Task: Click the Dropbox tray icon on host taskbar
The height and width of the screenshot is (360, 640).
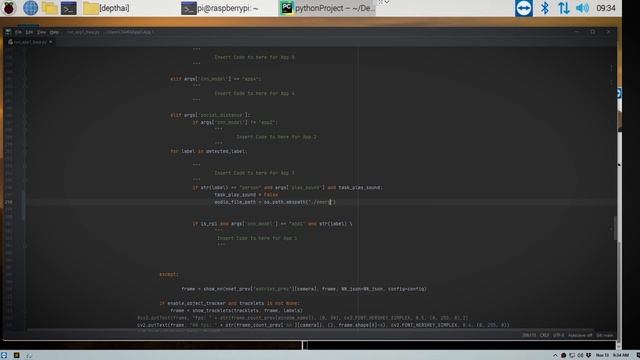Action: coord(588,356)
